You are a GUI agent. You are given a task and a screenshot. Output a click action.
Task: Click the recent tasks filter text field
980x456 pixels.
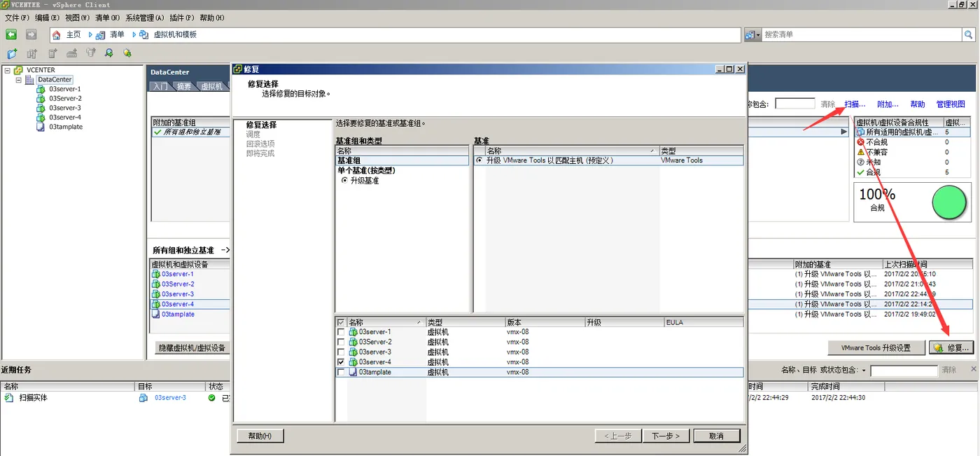[903, 371]
